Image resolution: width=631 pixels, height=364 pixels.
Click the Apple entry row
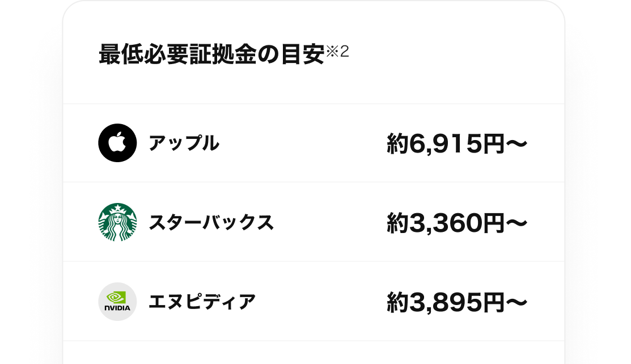[315, 142]
